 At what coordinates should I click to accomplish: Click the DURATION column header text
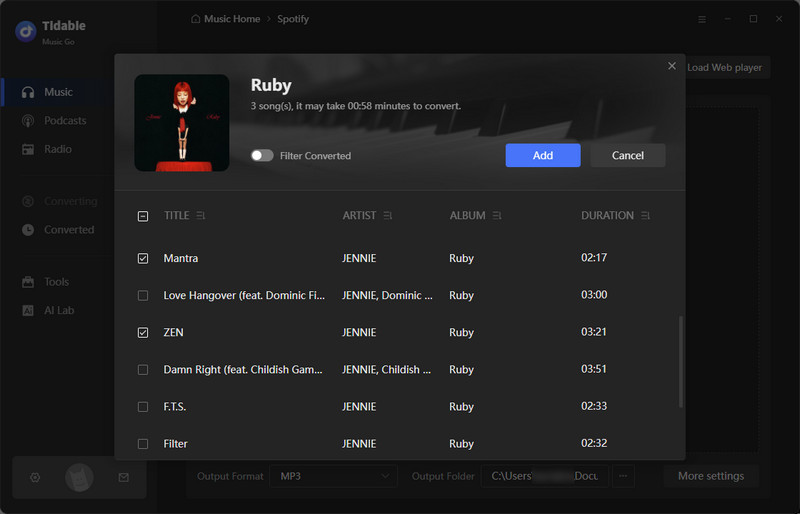[607, 216]
